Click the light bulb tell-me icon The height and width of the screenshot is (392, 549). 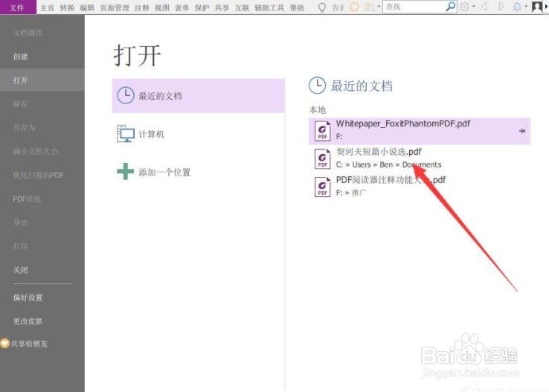tap(322, 7)
